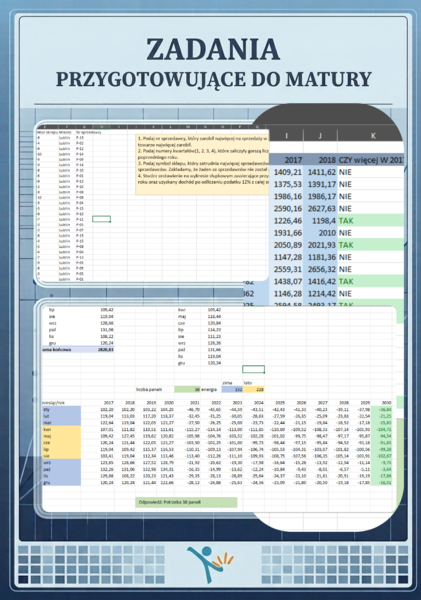Click the 'energia' label cell
421x600 pixels.
211,390
